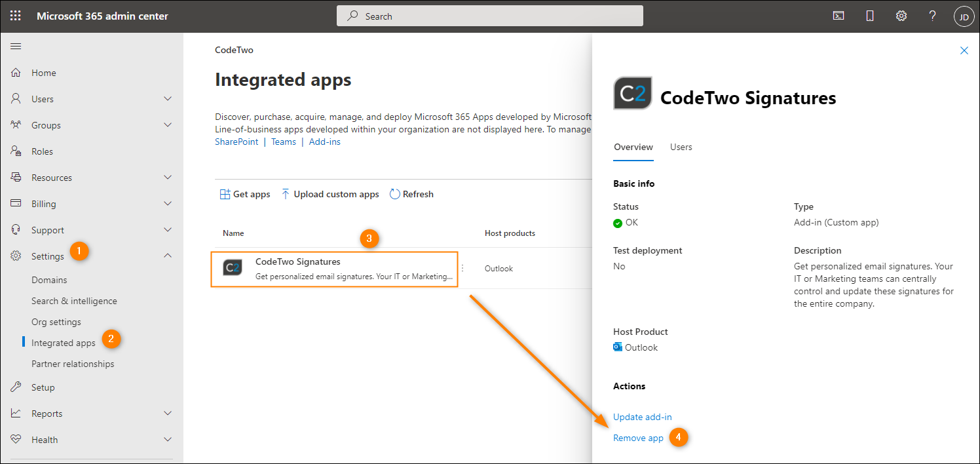Open Org settings
The height and width of the screenshot is (464, 980).
coord(56,322)
